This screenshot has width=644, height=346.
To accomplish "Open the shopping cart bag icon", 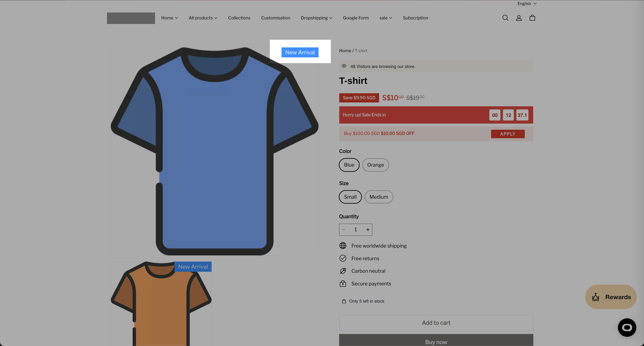I will click(532, 18).
